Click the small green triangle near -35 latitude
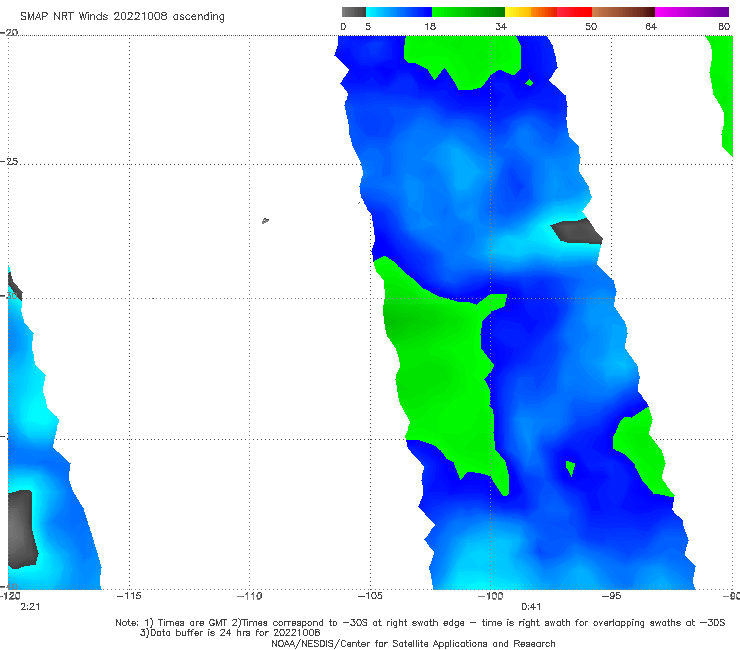Image resolution: width=740 pixels, height=650 pixels. (x=570, y=467)
